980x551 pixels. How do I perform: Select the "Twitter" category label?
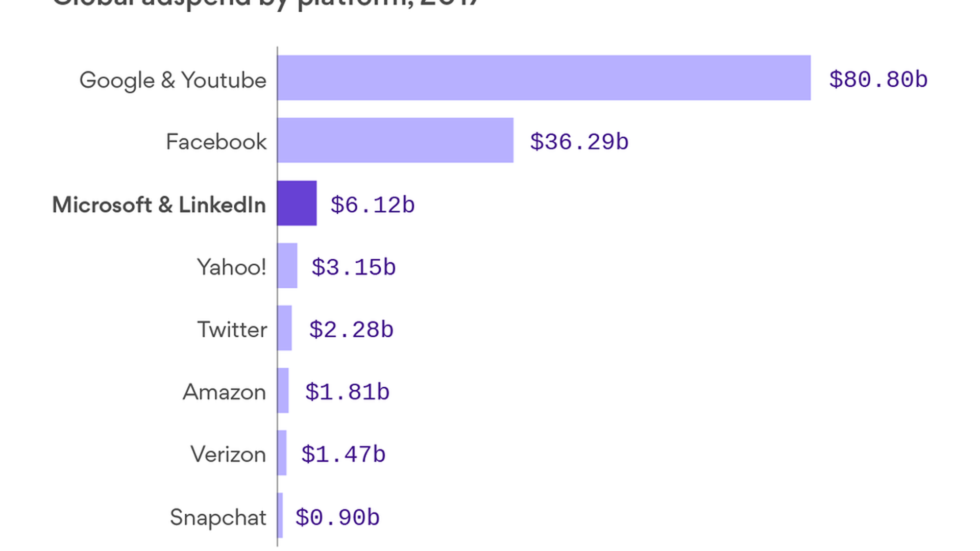pyautogui.click(x=232, y=330)
